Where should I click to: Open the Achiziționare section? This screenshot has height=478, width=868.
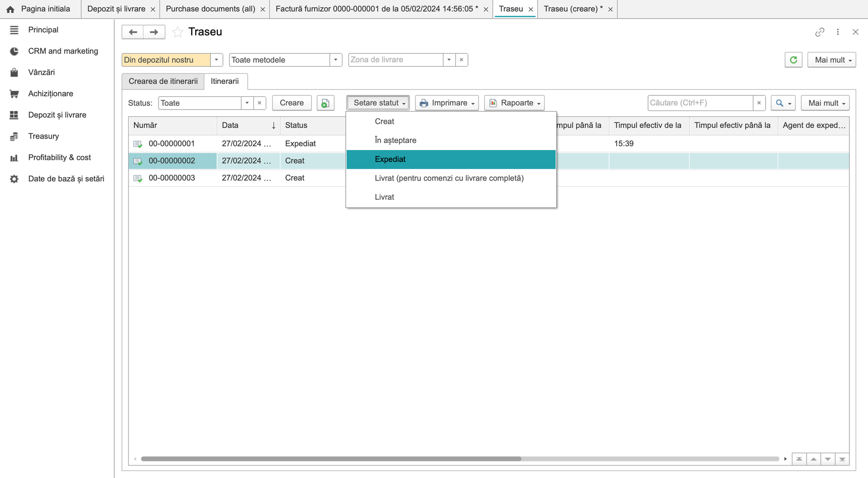coord(50,93)
